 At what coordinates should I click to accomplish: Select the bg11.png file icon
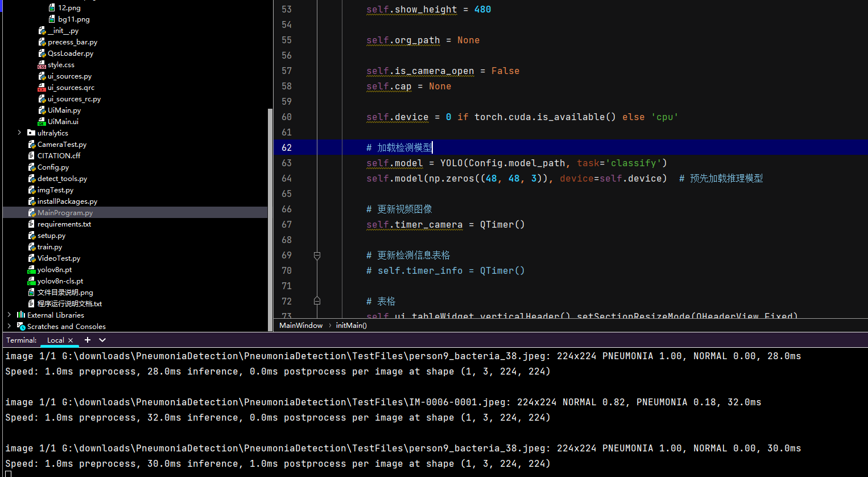tap(52, 19)
